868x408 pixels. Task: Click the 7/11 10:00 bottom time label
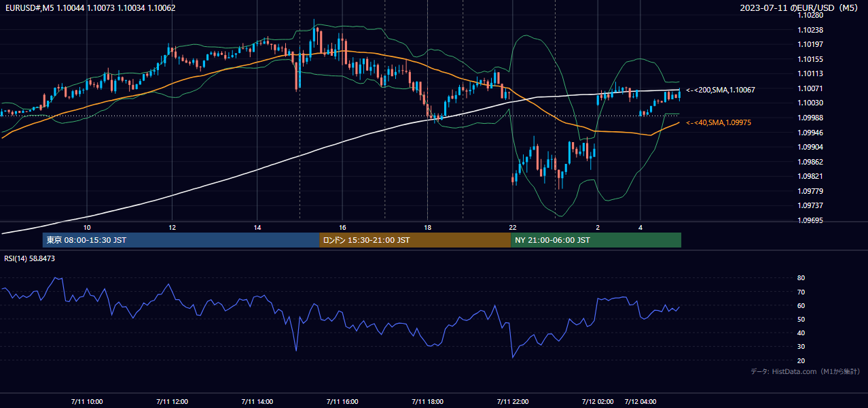click(87, 402)
